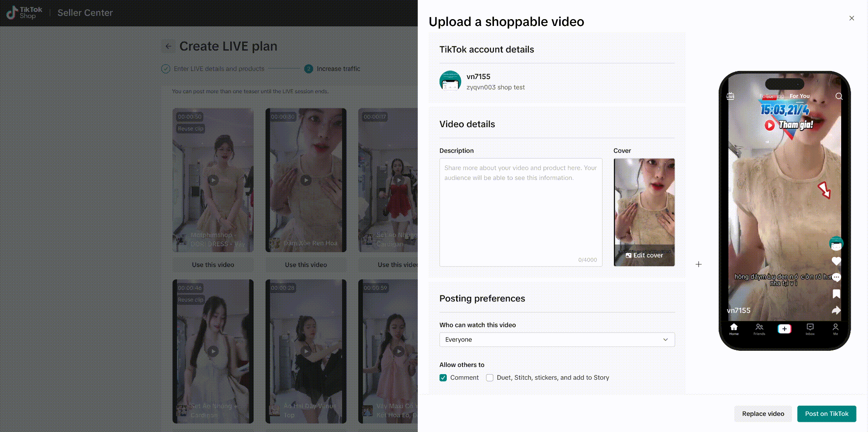Enable Duet, Stitch, stickers checkbox
868x432 pixels.
click(490, 378)
